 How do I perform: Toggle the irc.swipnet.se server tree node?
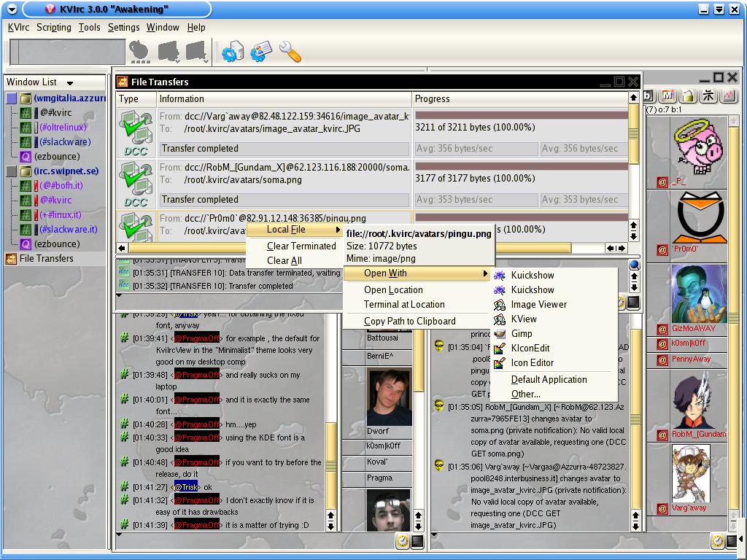point(12,171)
